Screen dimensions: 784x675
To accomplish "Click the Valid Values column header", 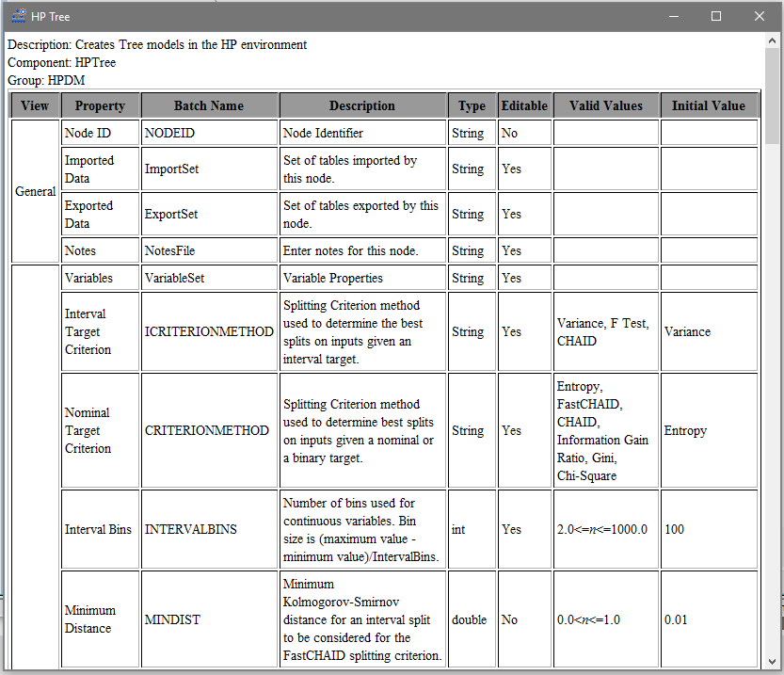I will click(x=606, y=104).
